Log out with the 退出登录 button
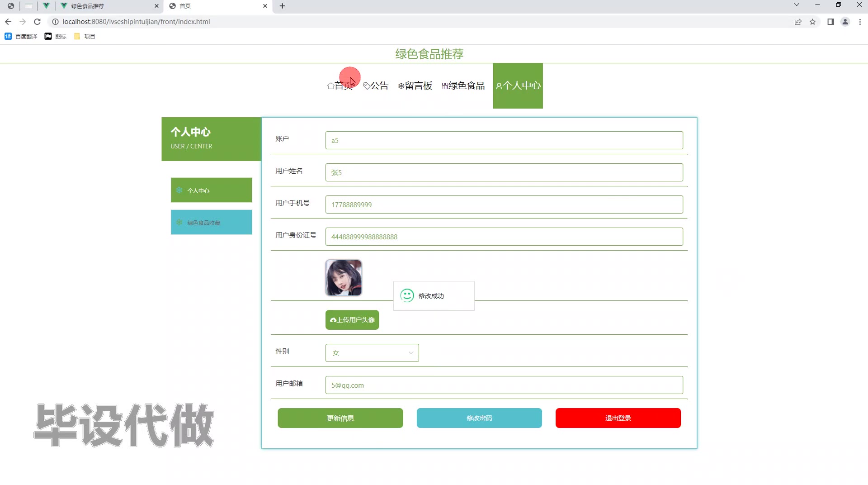The image size is (868, 485). 618,418
